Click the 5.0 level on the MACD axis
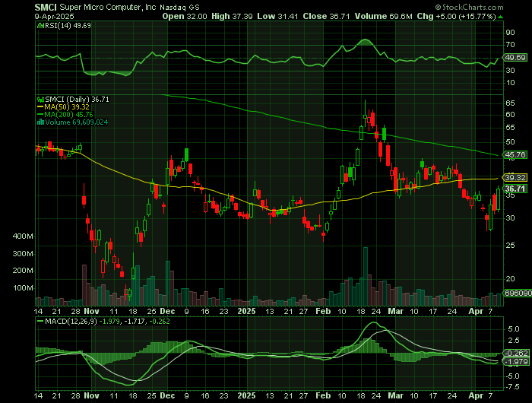This screenshot has height=403, width=532. click(514, 329)
